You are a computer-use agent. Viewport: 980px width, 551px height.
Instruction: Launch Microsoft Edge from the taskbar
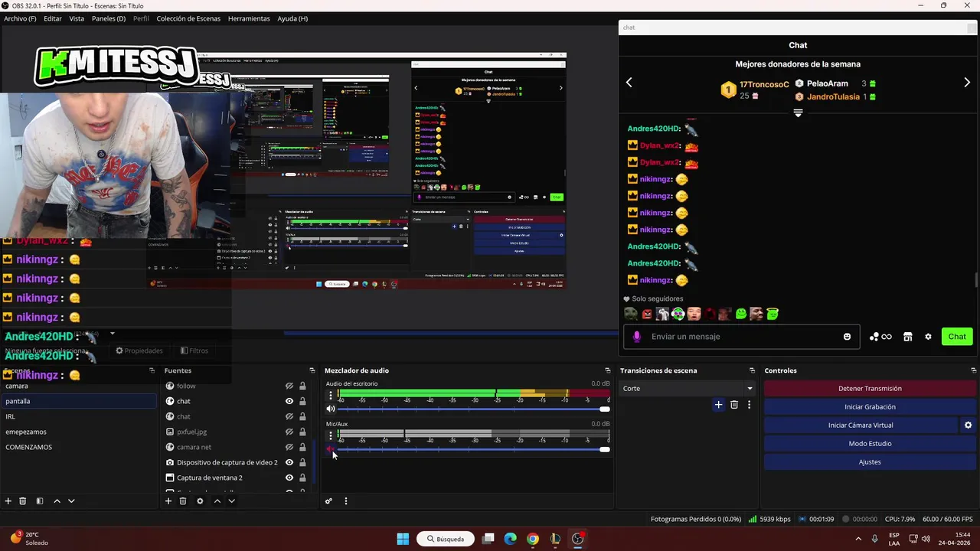[511, 539]
